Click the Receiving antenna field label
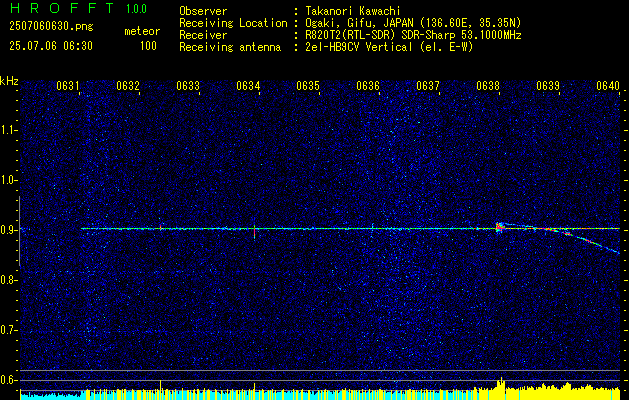The height and width of the screenshot is (400, 629). pyautogui.click(x=230, y=47)
